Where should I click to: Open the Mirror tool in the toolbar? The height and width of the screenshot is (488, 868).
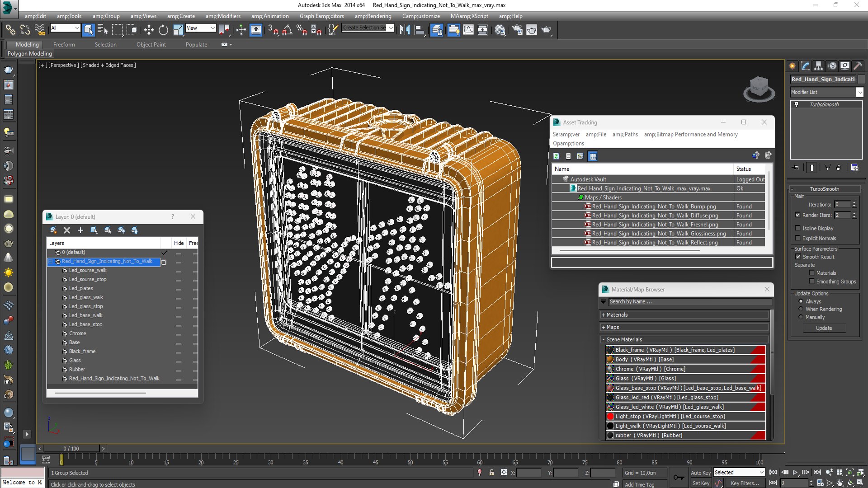coord(405,30)
